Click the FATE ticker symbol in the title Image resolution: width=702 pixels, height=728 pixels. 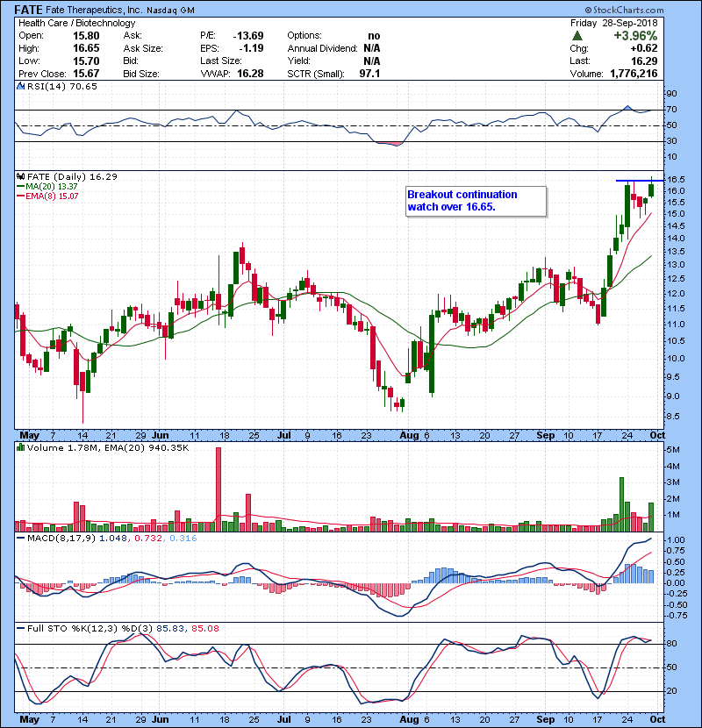tap(29, 10)
